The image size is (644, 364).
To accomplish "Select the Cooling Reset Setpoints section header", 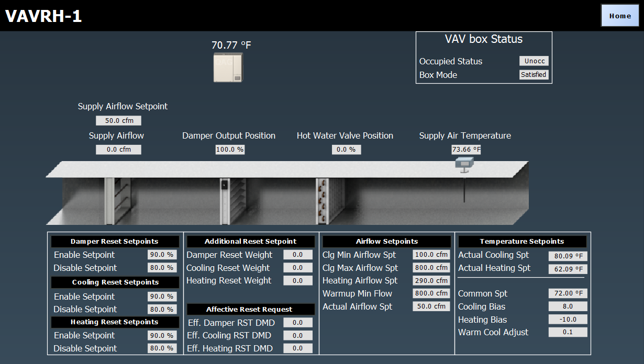I will (115, 283).
